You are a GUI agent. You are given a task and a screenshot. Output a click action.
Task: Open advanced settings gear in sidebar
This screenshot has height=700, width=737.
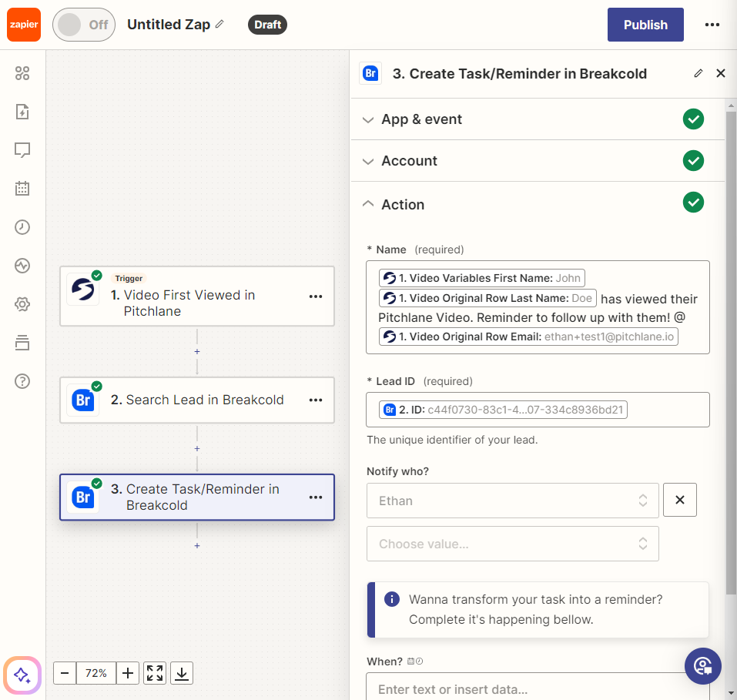[x=22, y=304]
